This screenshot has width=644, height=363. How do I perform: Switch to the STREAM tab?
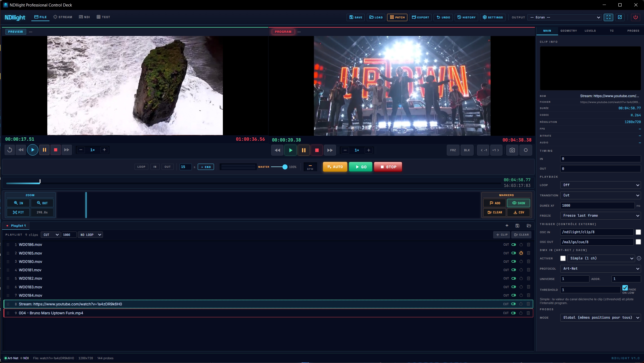tap(63, 17)
